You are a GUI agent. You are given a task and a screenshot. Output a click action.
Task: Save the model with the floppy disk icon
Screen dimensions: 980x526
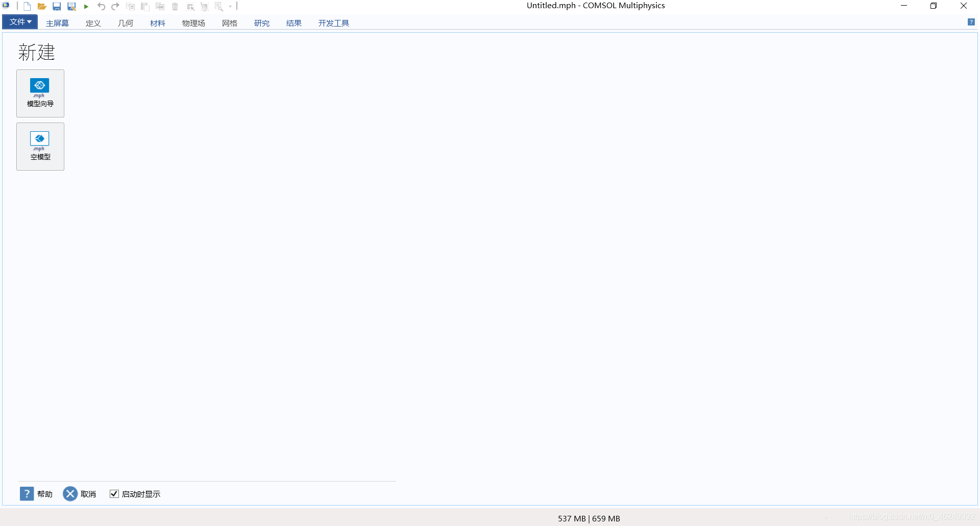click(x=57, y=6)
